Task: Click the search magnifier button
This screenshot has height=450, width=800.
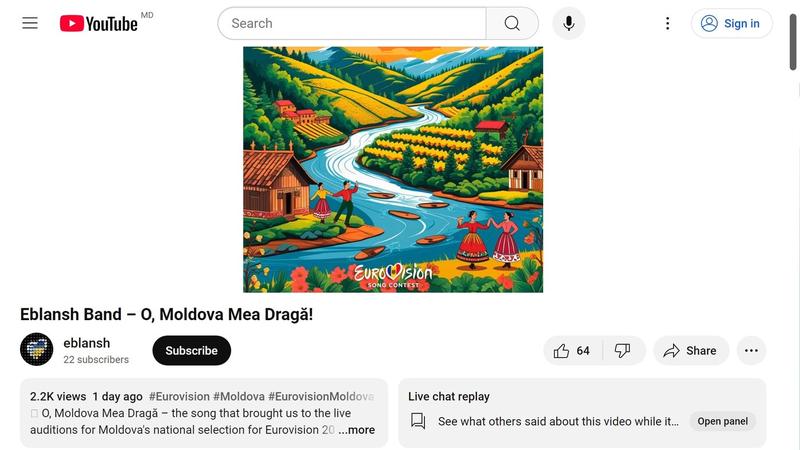Action: tap(512, 23)
